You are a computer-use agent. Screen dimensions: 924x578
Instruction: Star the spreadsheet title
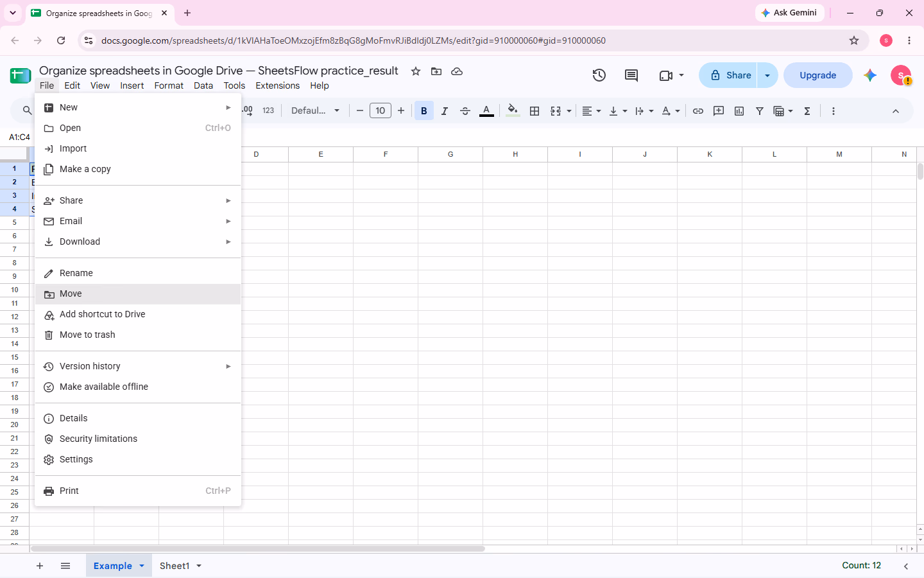coord(416,71)
